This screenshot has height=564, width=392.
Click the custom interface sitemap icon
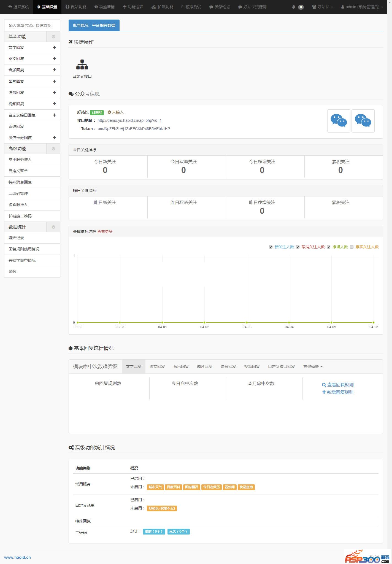82,65
